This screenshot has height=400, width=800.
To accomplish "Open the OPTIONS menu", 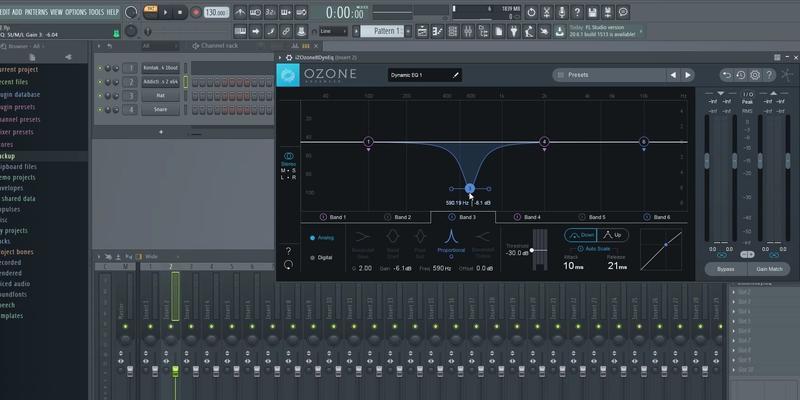I will coord(76,12).
